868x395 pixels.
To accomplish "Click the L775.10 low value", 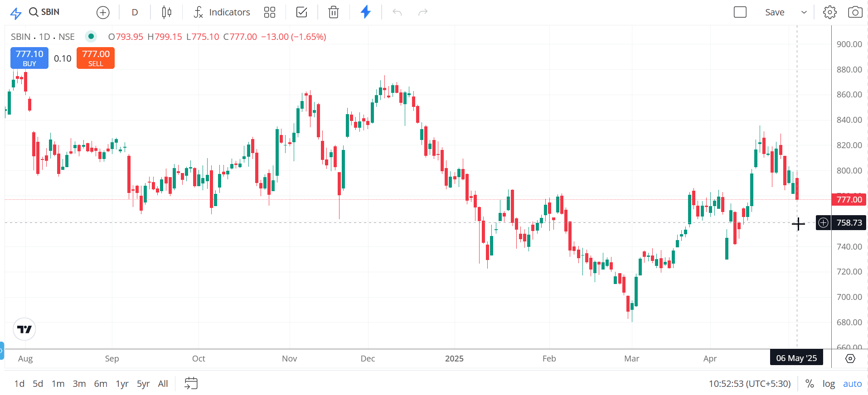I will click(203, 37).
